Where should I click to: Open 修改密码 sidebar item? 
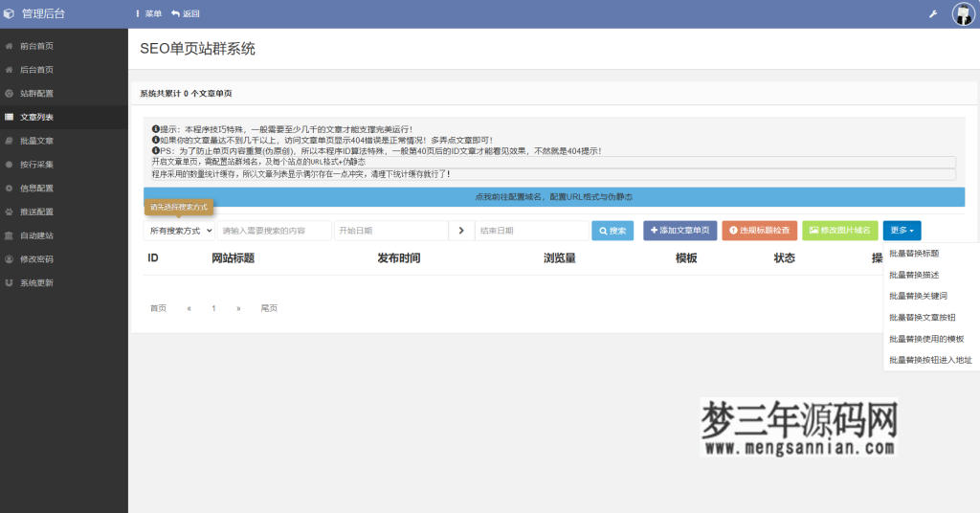pyautogui.click(x=64, y=259)
